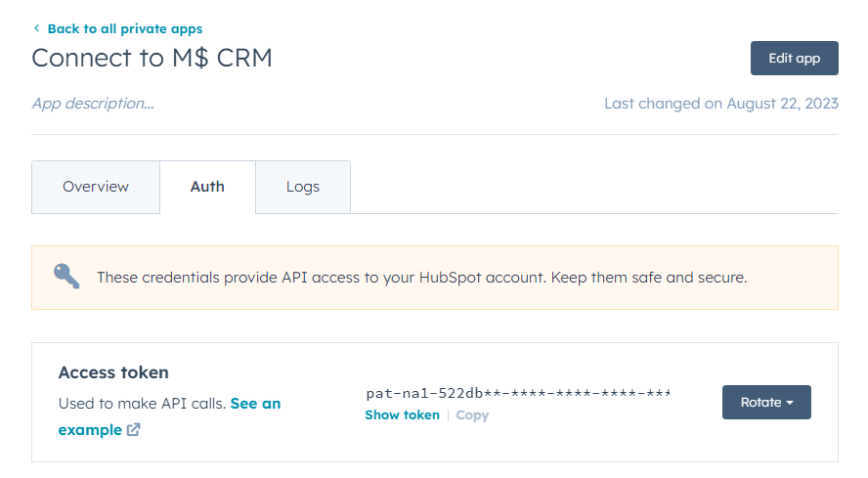The width and height of the screenshot is (868, 478).
Task: Select the Auth tab
Action: [207, 187]
